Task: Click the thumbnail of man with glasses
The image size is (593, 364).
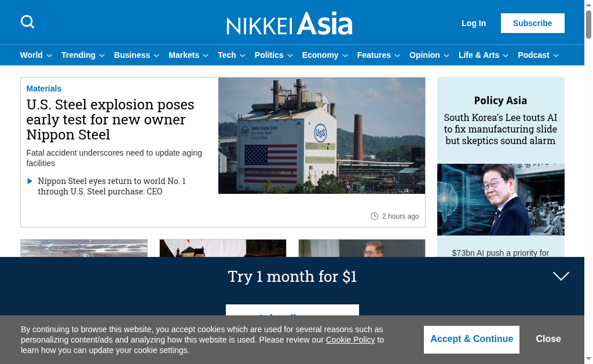Action: pyautogui.click(x=361, y=248)
